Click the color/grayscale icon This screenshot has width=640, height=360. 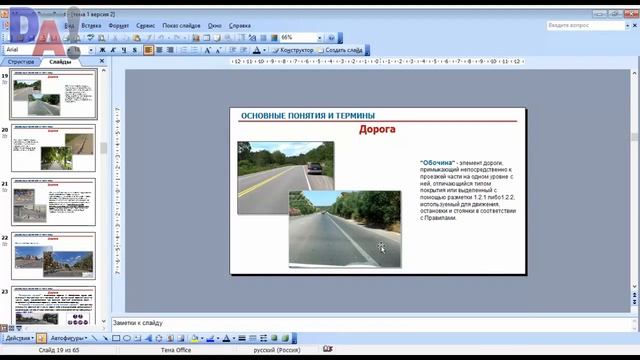(x=274, y=38)
